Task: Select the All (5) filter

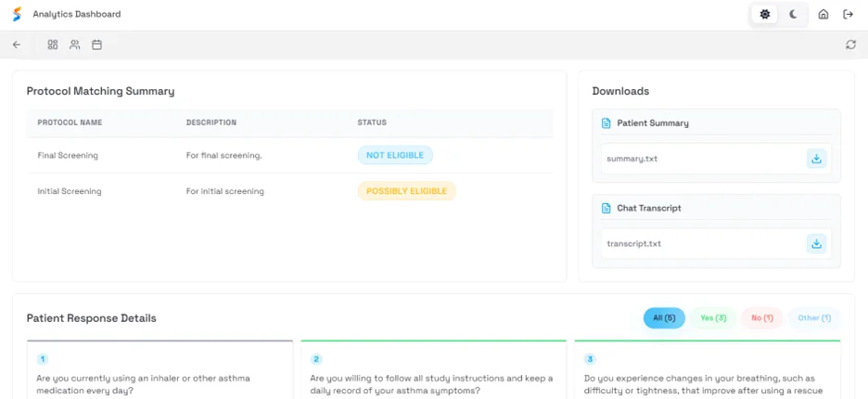Action: [x=664, y=318]
